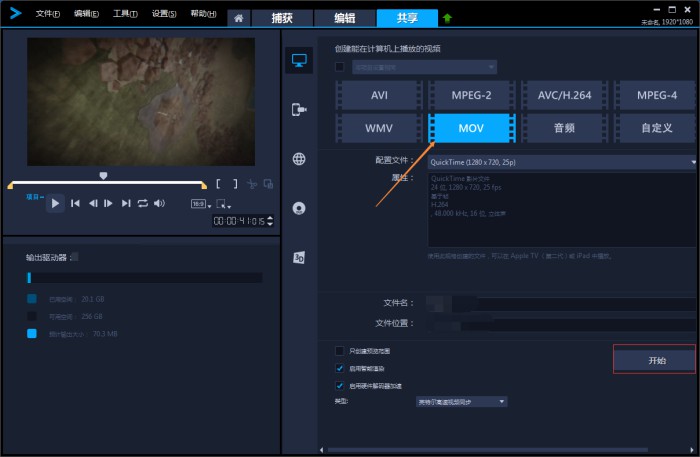Select the Computer output category icon

pyautogui.click(x=298, y=60)
